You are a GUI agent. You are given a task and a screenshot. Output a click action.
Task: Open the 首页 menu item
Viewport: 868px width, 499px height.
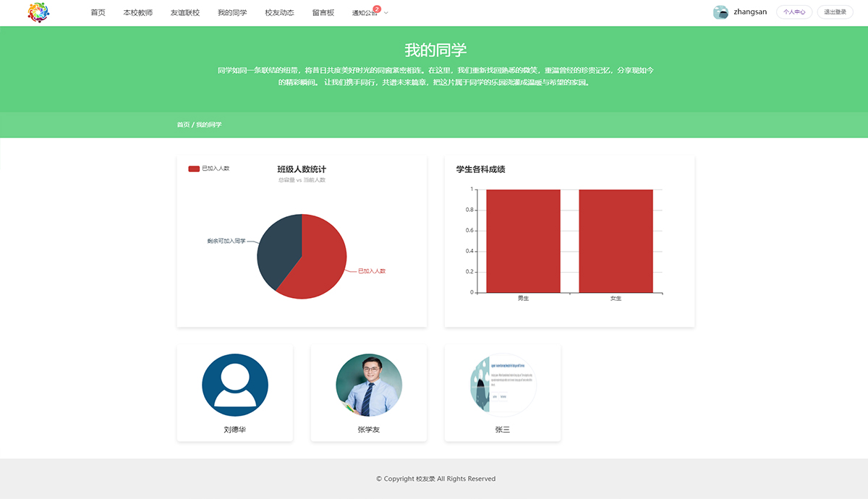click(x=98, y=13)
